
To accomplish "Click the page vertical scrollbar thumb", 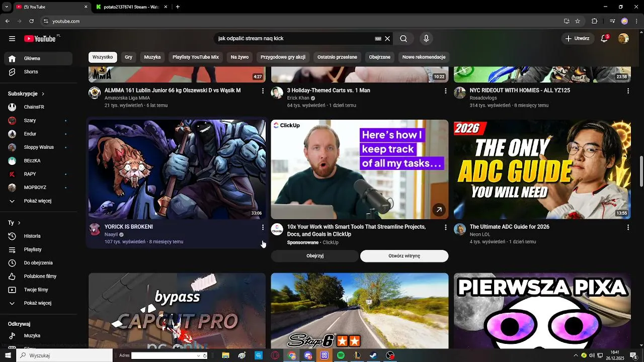I will (x=641, y=171).
